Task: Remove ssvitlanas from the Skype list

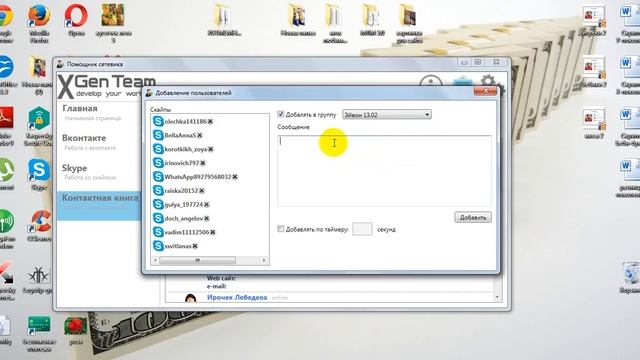Action: tap(195, 246)
